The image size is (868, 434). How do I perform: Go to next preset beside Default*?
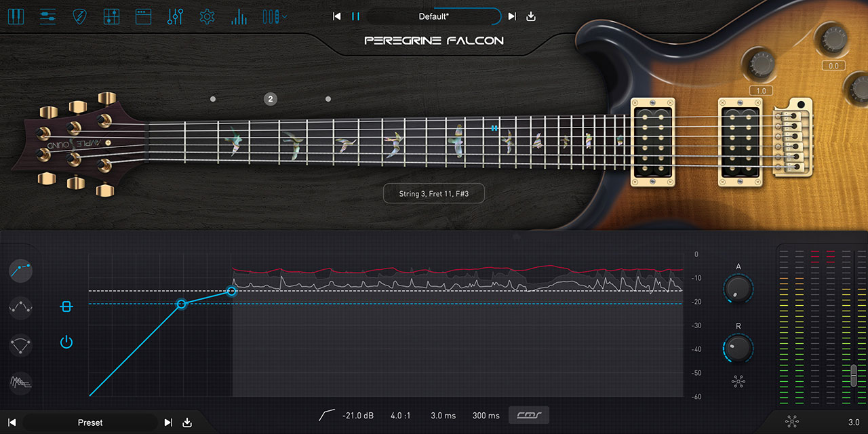click(512, 16)
